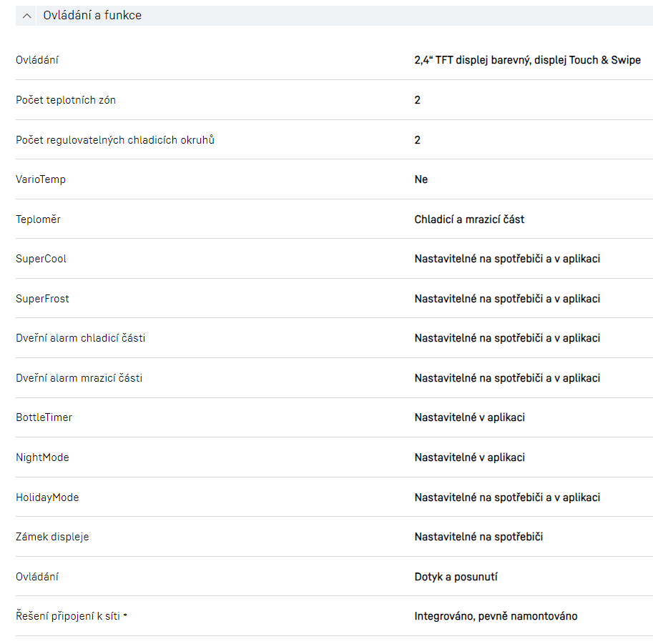Screen dimensions: 653x644
Task: Select the SuperCool row label
Action: pos(41,259)
